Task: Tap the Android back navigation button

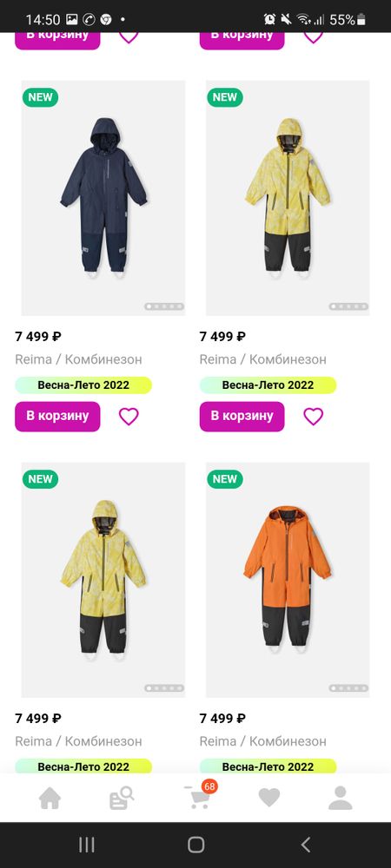Action: [306, 845]
